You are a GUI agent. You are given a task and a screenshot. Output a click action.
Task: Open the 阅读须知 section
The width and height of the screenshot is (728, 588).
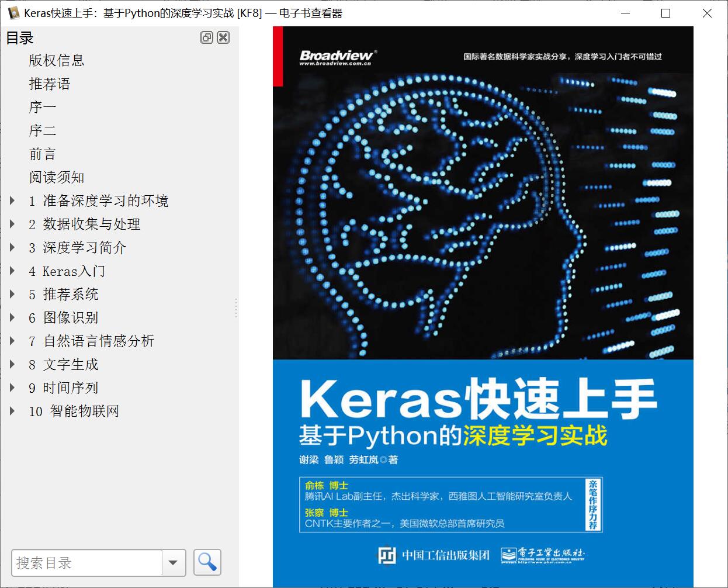click(56, 177)
